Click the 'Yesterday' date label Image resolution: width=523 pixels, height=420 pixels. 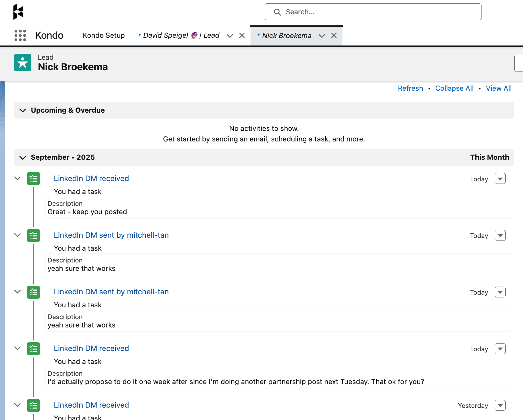pyautogui.click(x=473, y=405)
